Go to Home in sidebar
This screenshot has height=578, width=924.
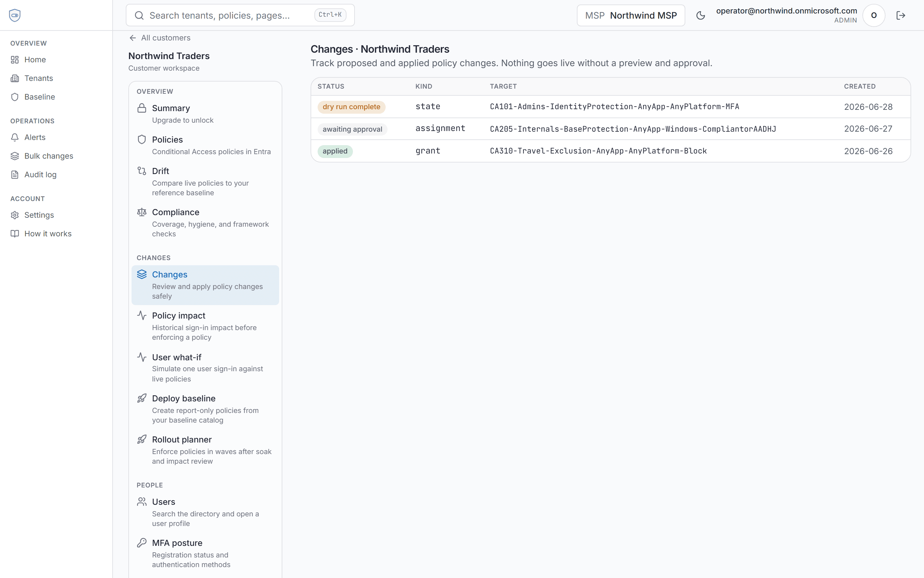pos(56,60)
